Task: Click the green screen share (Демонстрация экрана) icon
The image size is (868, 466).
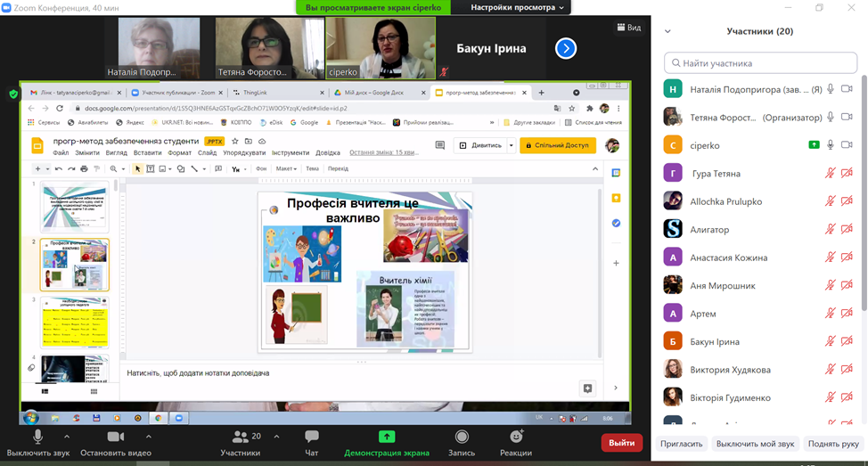Action: point(387,437)
